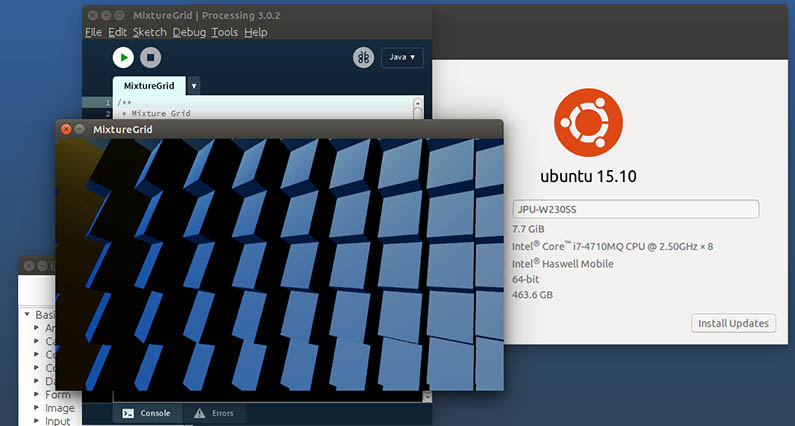The width and height of the screenshot is (795, 426).
Task: Switch to the Console tab
Action: [x=148, y=413]
